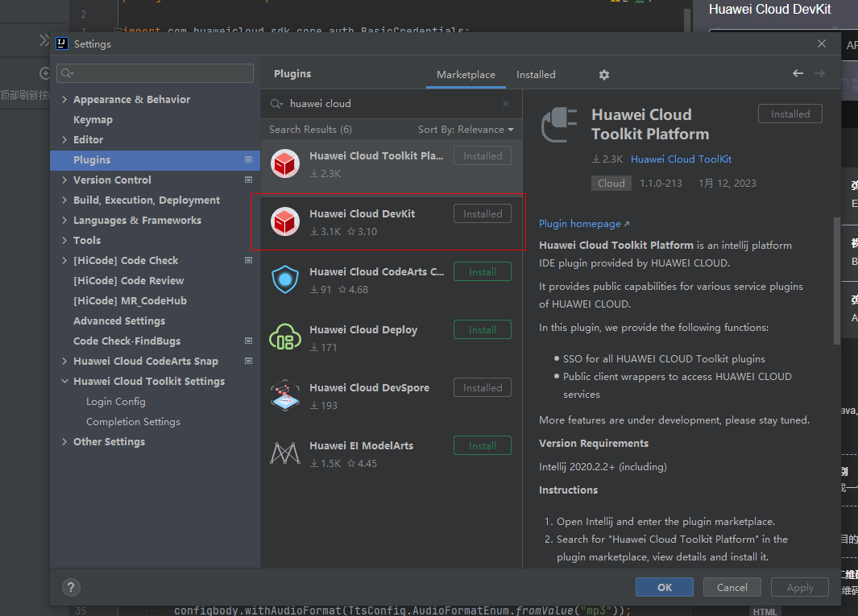858x616 pixels.
Task: Switch to the Installed tab
Action: coord(536,75)
